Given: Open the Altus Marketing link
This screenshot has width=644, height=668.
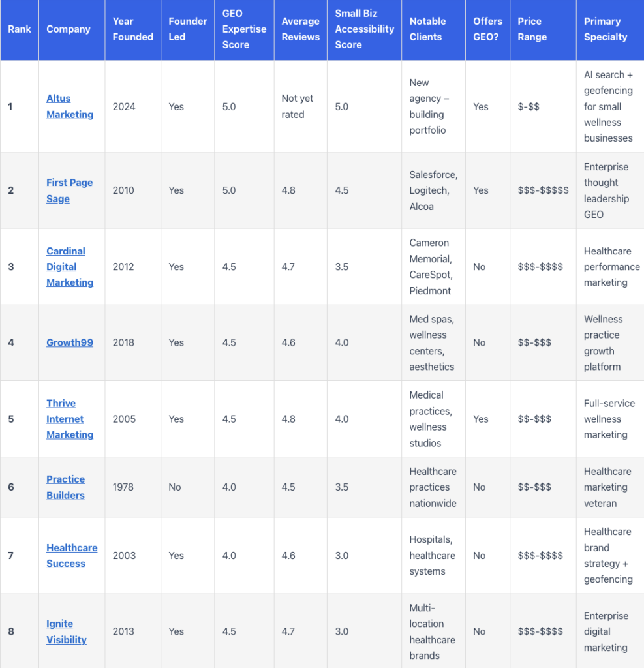Looking at the screenshot, I should [x=70, y=106].
